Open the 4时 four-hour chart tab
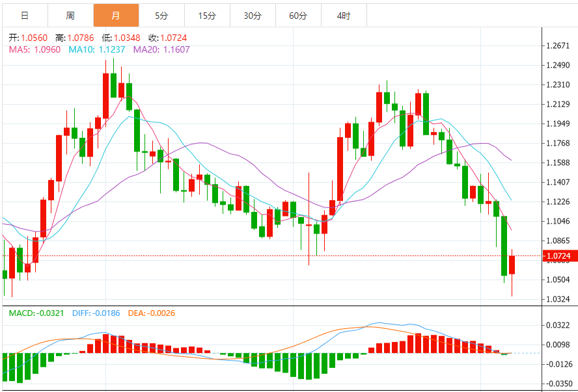Screen dimensions: 578x392 pos(344,15)
